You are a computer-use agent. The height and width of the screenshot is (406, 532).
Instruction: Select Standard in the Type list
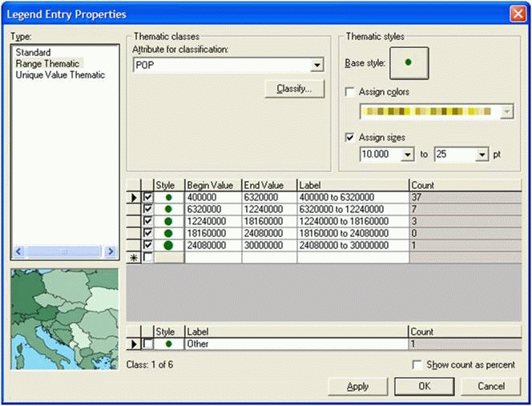32,53
